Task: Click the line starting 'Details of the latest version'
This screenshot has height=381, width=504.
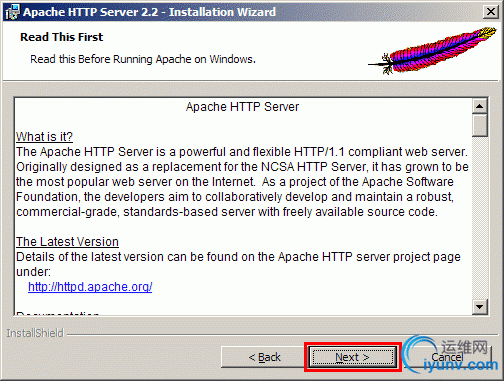Action: pos(238,257)
